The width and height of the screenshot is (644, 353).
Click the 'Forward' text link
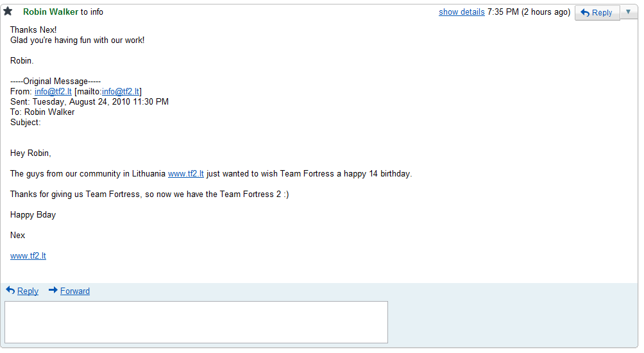click(75, 291)
